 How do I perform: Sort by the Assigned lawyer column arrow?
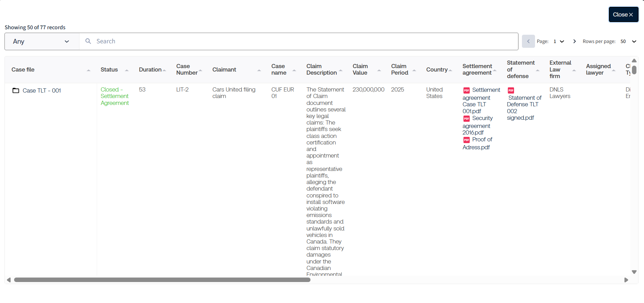613,70
